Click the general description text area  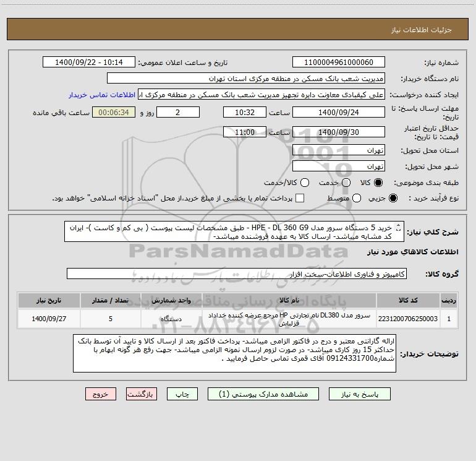[x=234, y=232]
